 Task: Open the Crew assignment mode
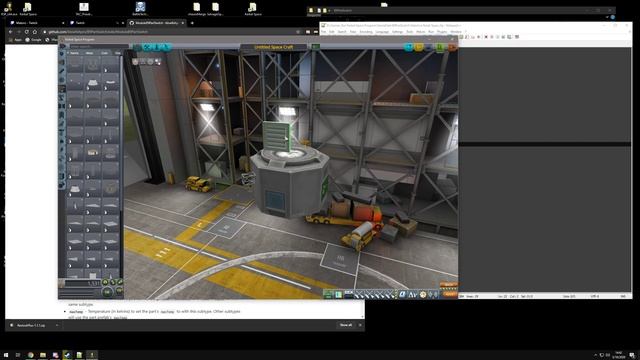coord(156,47)
